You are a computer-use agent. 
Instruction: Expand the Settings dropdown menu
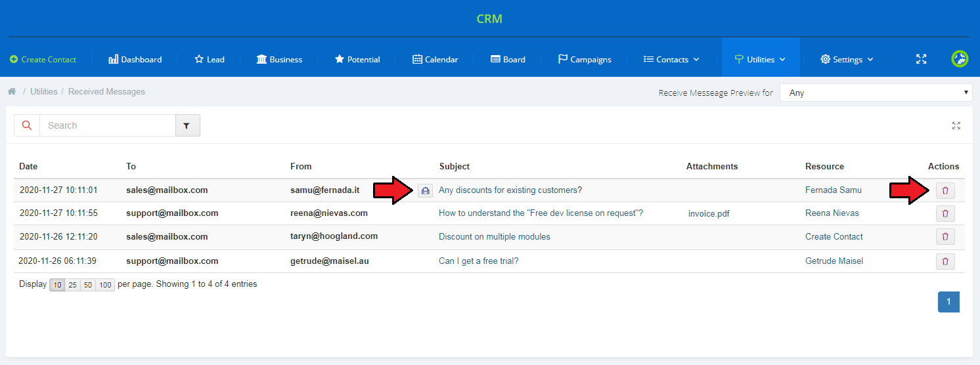(x=847, y=59)
